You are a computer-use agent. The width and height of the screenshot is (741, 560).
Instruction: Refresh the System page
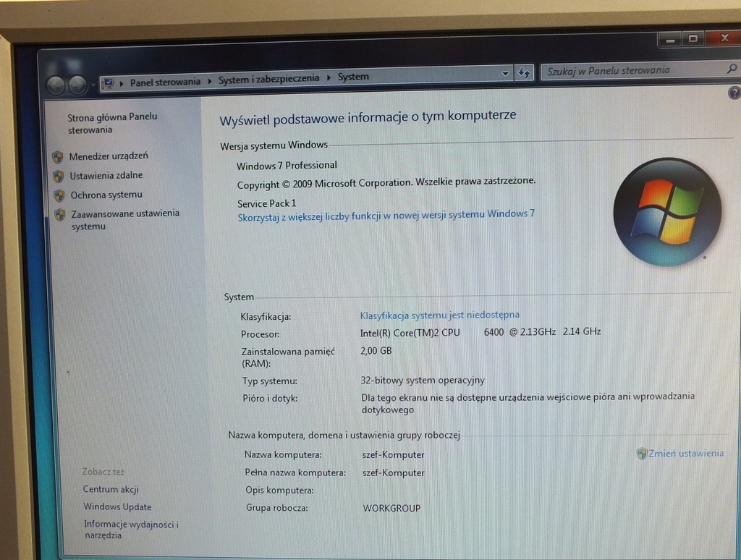524,73
